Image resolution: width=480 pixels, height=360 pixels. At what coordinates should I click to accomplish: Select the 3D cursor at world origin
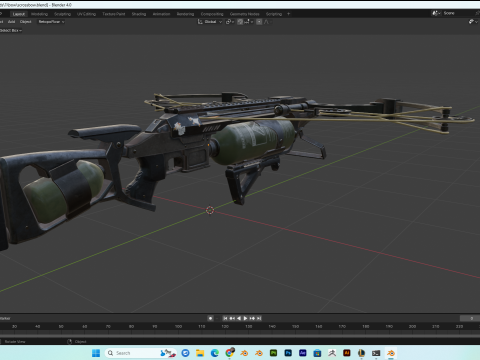[210, 210]
